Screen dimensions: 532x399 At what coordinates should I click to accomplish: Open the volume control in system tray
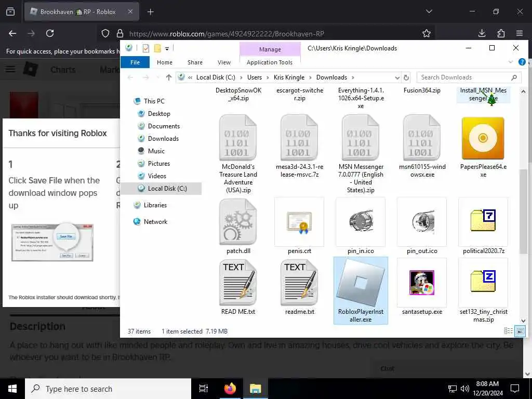tap(465, 389)
